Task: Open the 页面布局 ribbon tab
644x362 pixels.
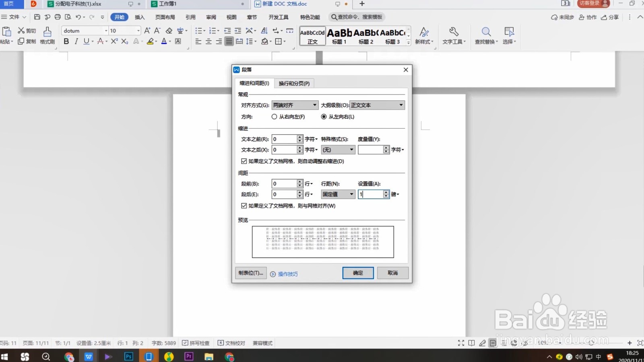Action: pyautogui.click(x=165, y=17)
